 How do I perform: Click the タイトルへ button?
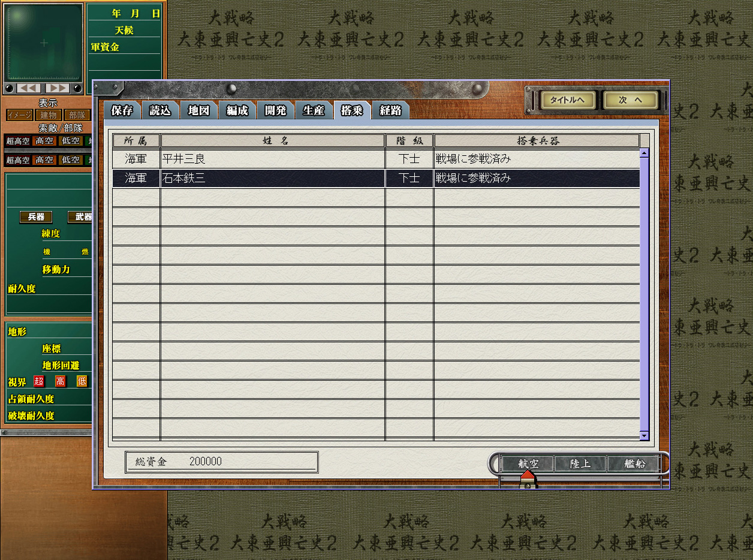point(568,100)
